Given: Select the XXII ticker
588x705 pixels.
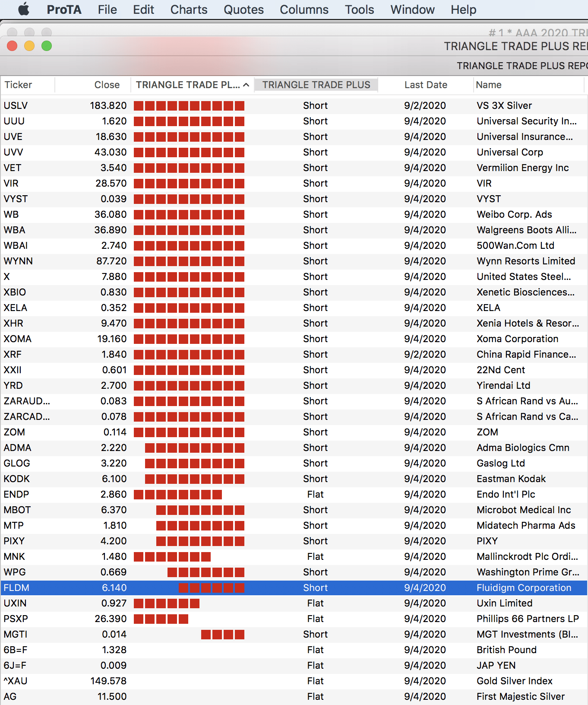Looking at the screenshot, I should [13, 370].
